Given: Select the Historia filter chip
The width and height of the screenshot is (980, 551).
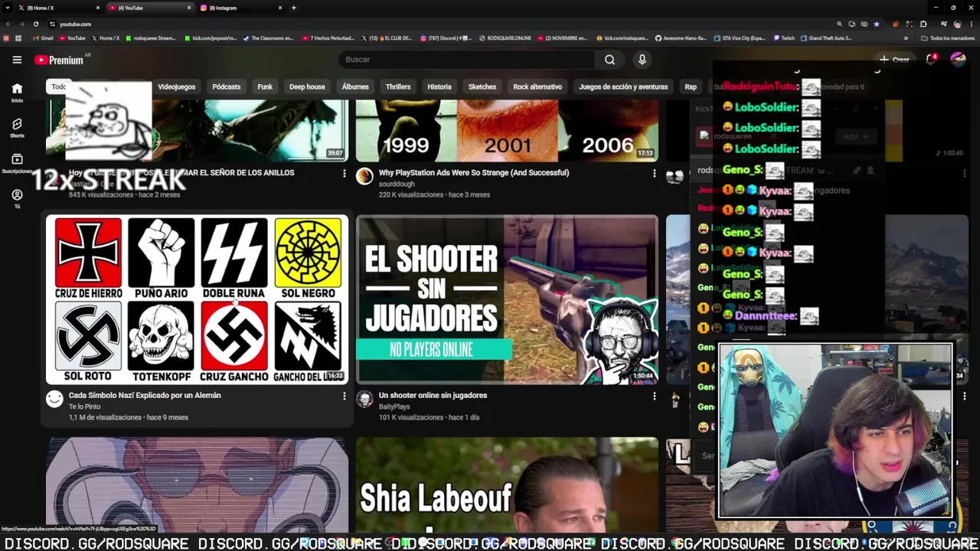Looking at the screenshot, I should tap(439, 86).
